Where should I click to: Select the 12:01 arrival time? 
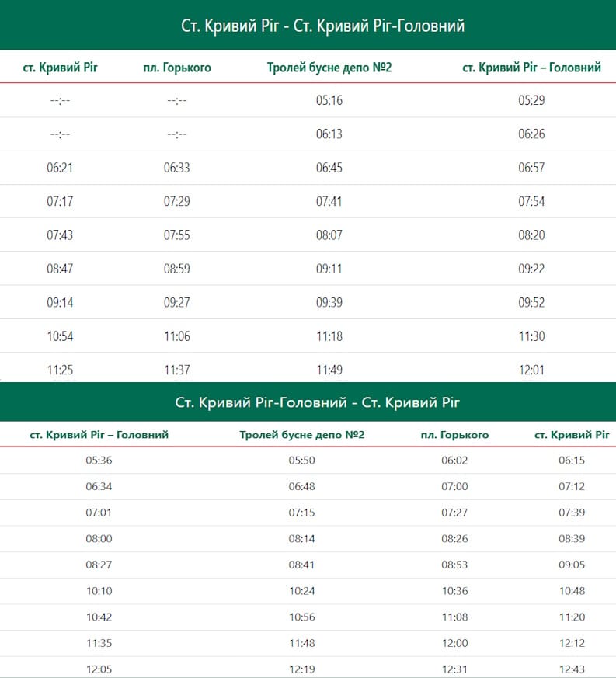click(531, 370)
